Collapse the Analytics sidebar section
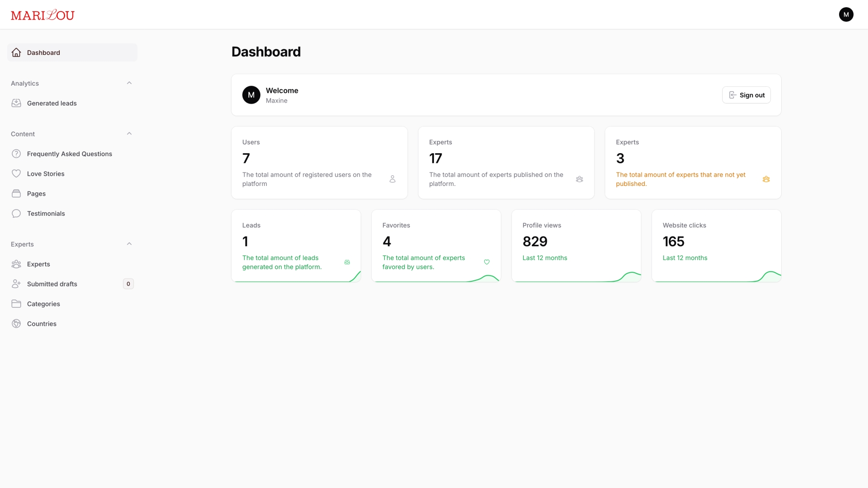868x488 pixels. pos(129,83)
